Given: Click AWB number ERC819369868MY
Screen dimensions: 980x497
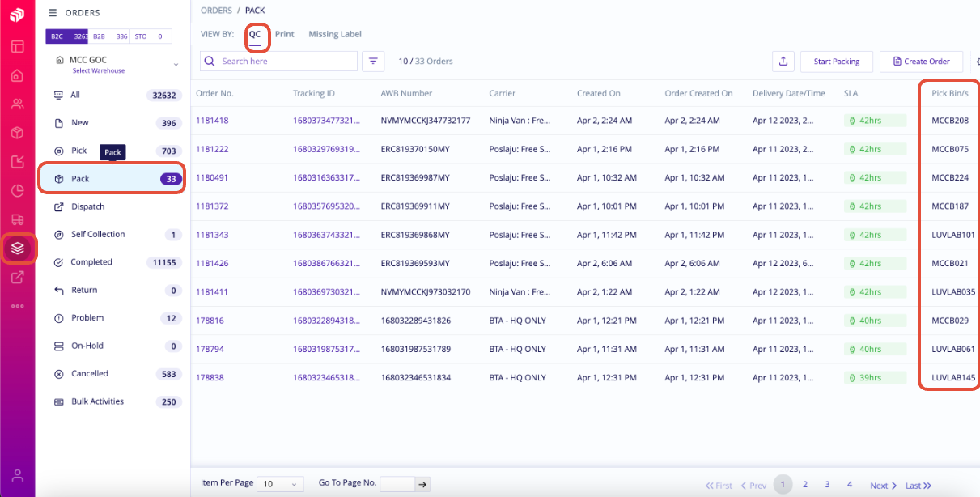Looking at the screenshot, I should pos(415,235).
